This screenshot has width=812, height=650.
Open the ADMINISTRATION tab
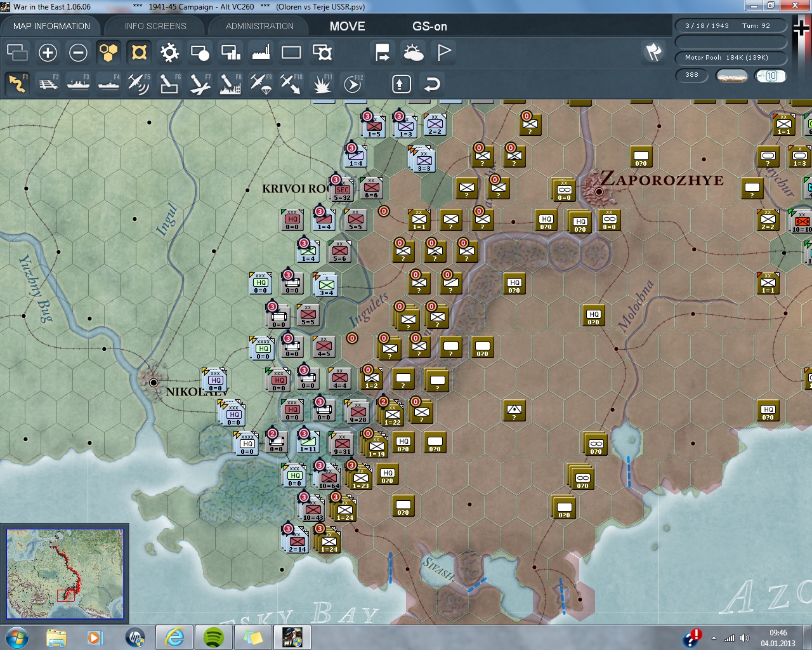(x=259, y=26)
